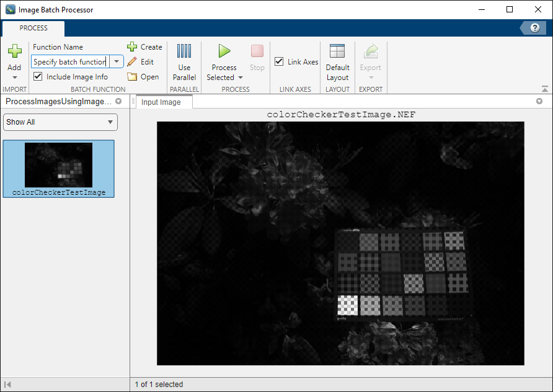Open the Show All filter dropdown
Image resolution: width=553 pixels, height=392 pixels.
60,122
